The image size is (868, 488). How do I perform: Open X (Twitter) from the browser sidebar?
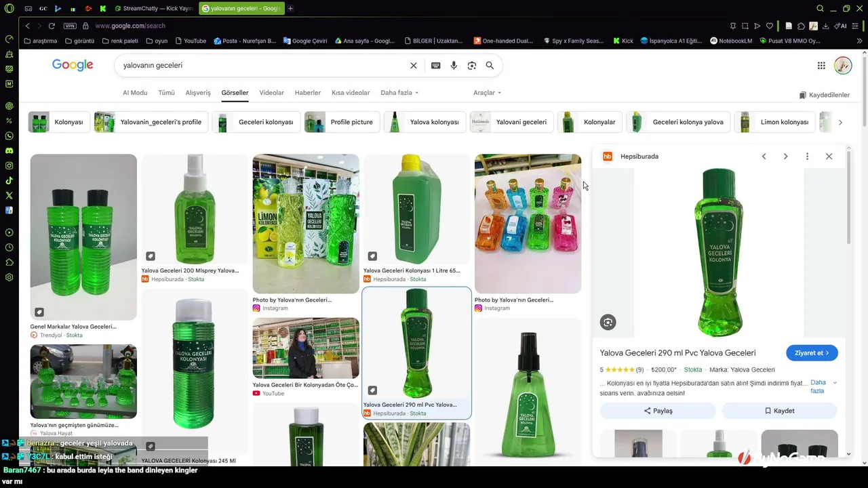[x=9, y=195]
